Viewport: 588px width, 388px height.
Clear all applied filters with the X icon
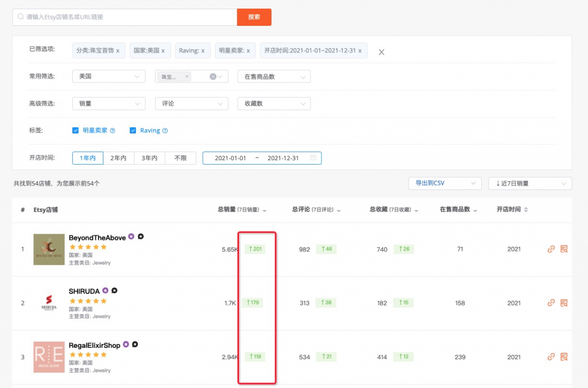pos(381,52)
